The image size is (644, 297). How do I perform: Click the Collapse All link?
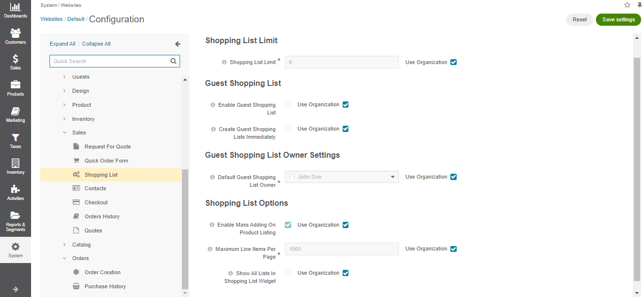(96, 44)
